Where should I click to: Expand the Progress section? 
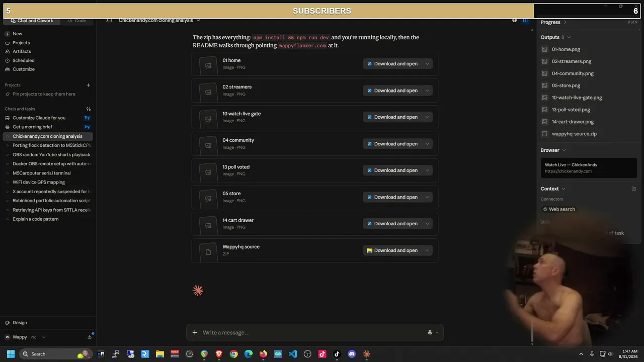point(553,22)
